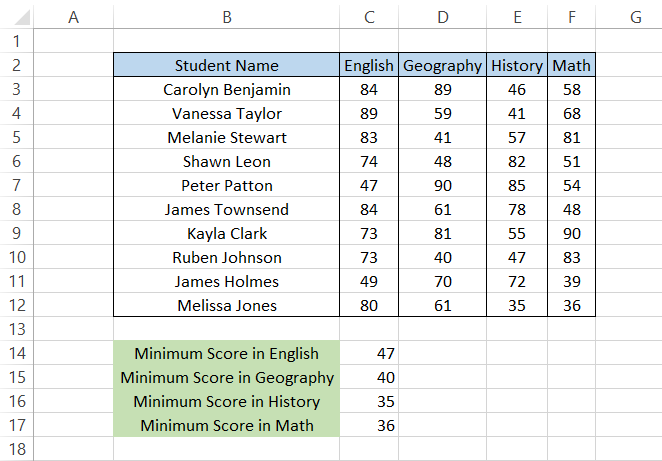
Task: Select the Geography header cell
Action: pyautogui.click(x=442, y=66)
